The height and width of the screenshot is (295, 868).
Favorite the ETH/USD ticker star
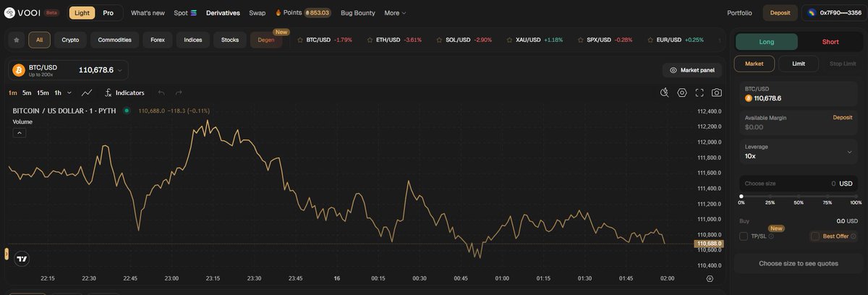point(370,40)
